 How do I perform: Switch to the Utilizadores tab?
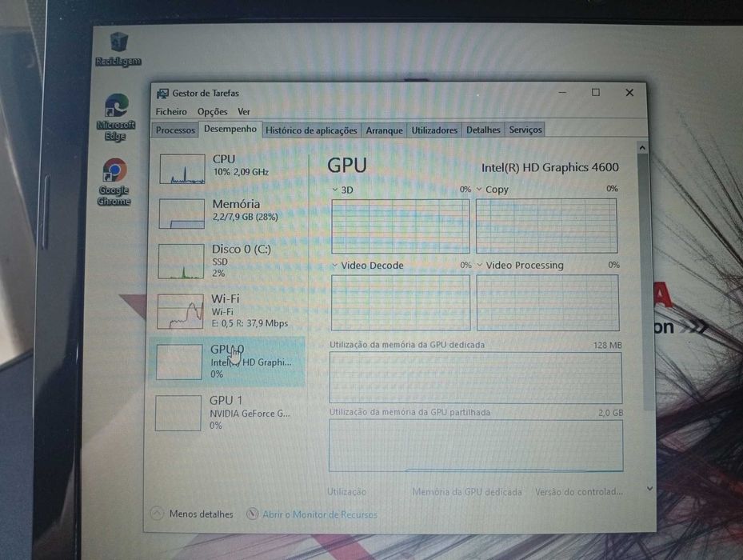434,130
